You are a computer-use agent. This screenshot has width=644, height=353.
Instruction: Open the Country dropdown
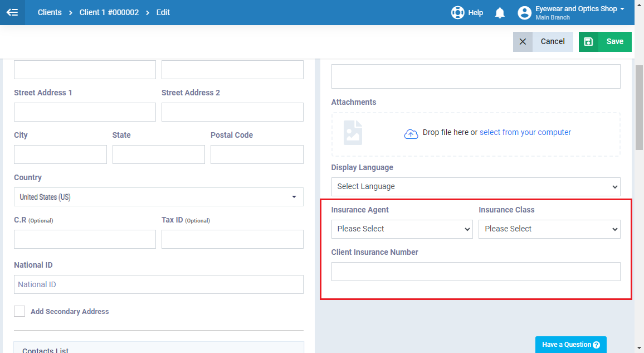pyautogui.click(x=158, y=197)
